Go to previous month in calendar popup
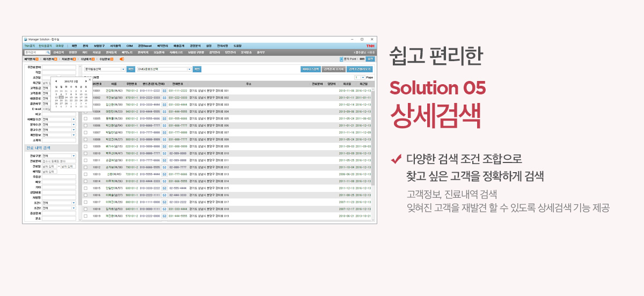Image resolution: width=644 pixels, height=296 pixels. click(x=56, y=81)
